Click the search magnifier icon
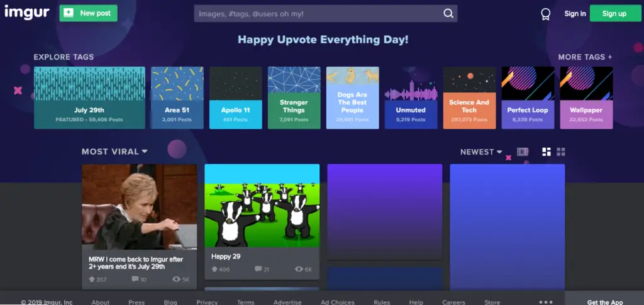 tap(448, 14)
